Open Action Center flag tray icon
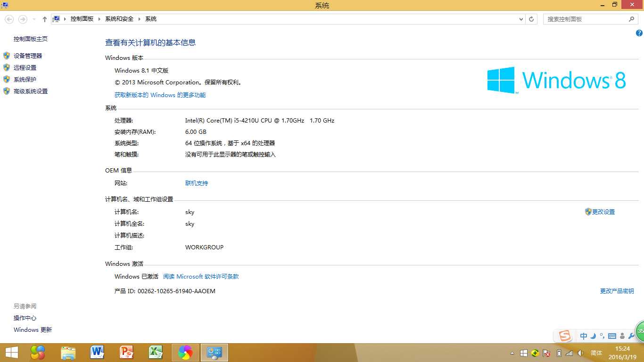 pyautogui.click(x=547, y=353)
